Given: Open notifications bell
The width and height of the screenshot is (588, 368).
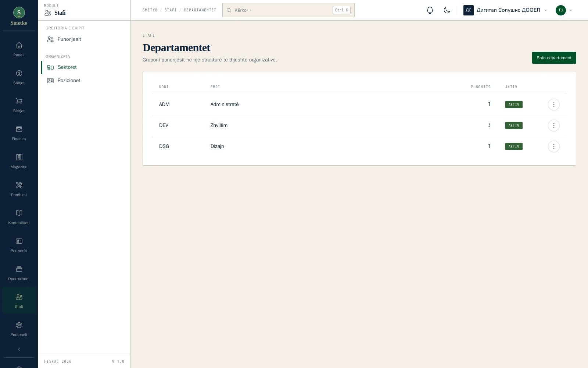Looking at the screenshot, I should point(430,10).
